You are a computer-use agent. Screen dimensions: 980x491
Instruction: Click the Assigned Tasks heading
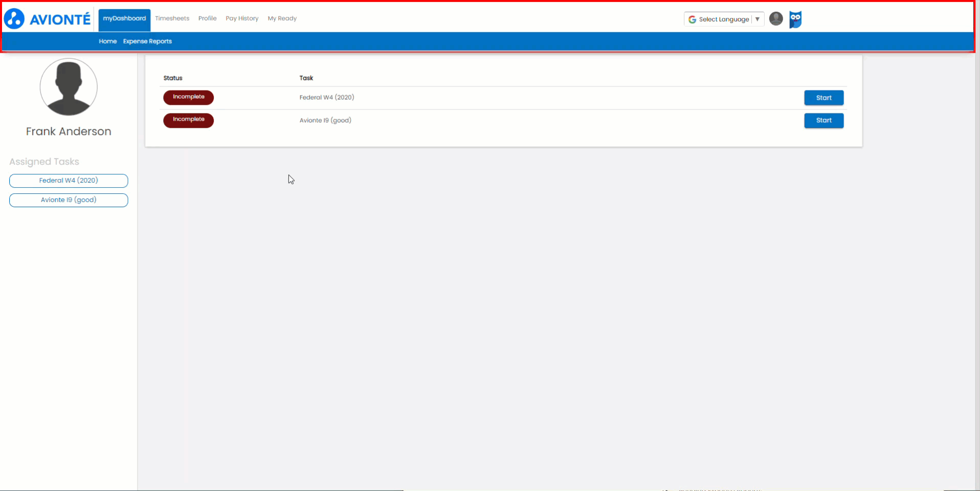[x=44, y=162]
